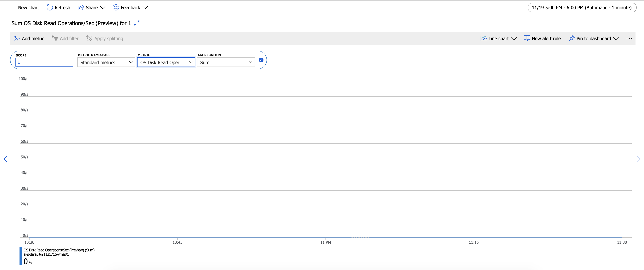Screen dimensions: 644x270
Task: Click the blue legend color bar
Action: click(x=20, y=256)
